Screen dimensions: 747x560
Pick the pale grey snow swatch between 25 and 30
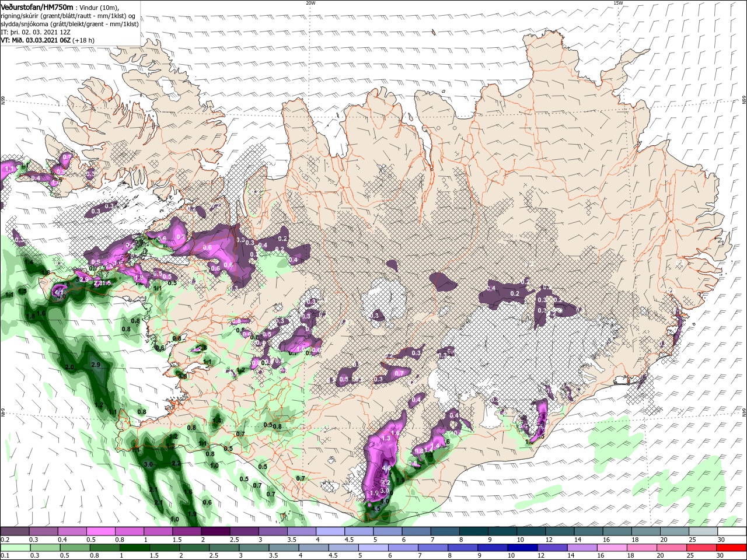click(703, 531)
